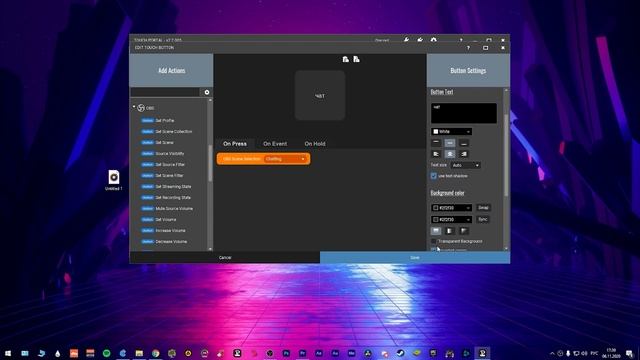
Task: Select the diagonal gradient background style icon
Action: click(x=464, y=231)
